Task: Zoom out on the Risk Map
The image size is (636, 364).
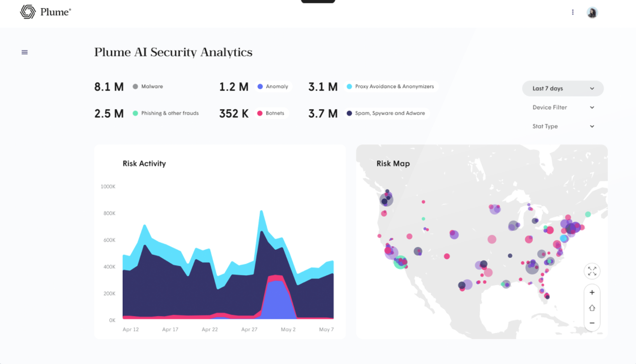Action: (x=592, y=323)
